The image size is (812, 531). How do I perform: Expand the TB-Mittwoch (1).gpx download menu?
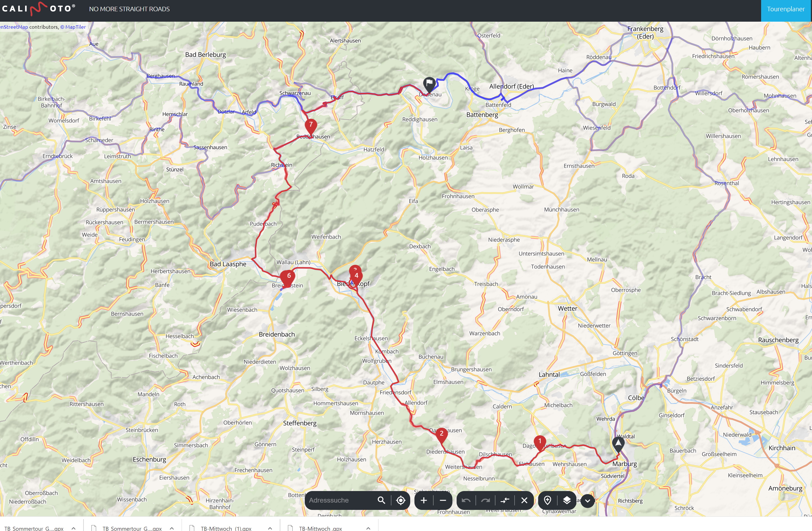pos(270,528)
